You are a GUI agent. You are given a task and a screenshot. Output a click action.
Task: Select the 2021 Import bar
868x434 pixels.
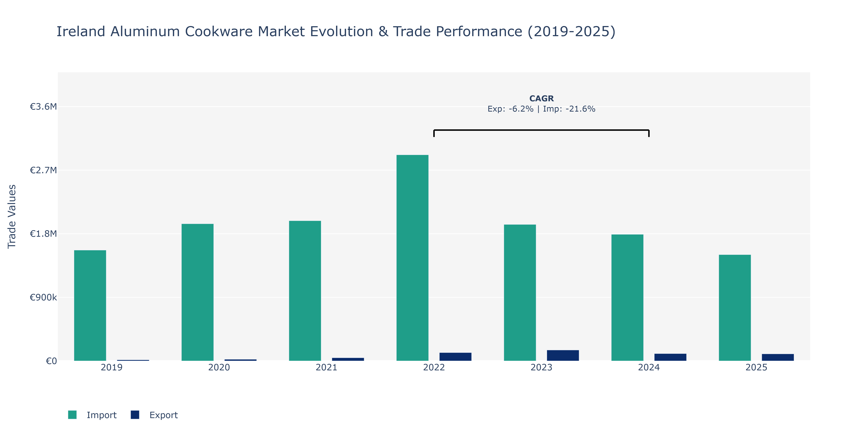pyautogui.click(x=305, y=291)
